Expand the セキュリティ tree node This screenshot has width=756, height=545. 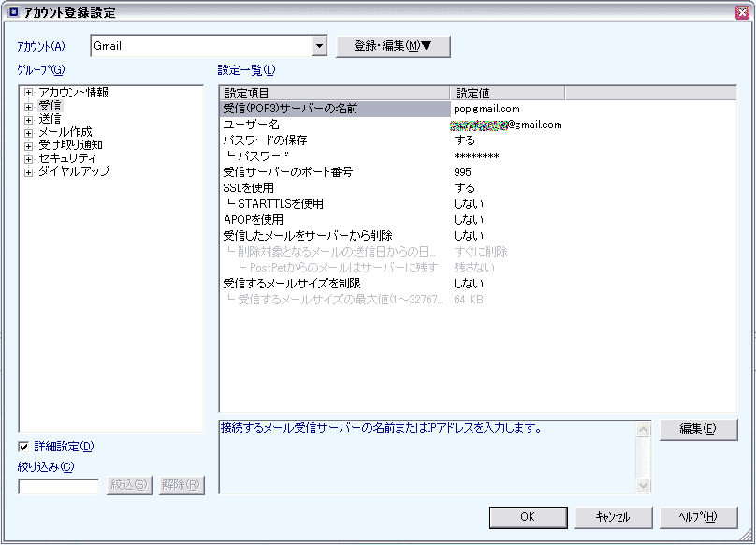click(29, 158)
